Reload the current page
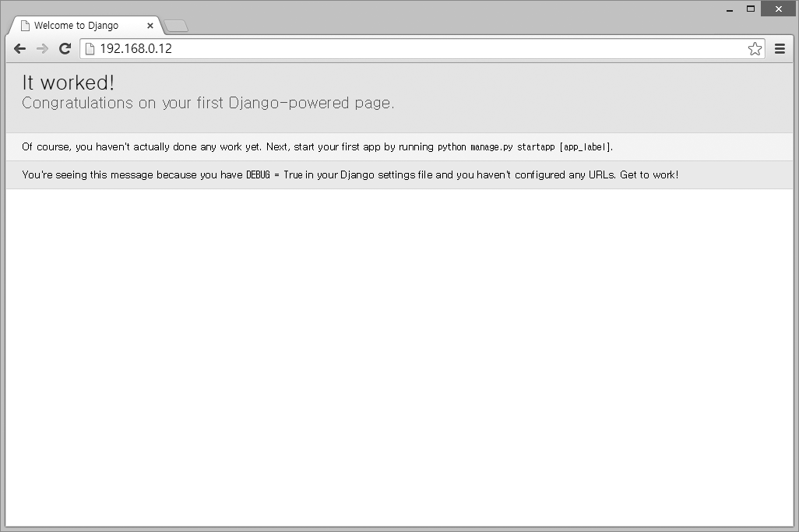This screenshot has width=799, height=532. [x=65, y=49]
